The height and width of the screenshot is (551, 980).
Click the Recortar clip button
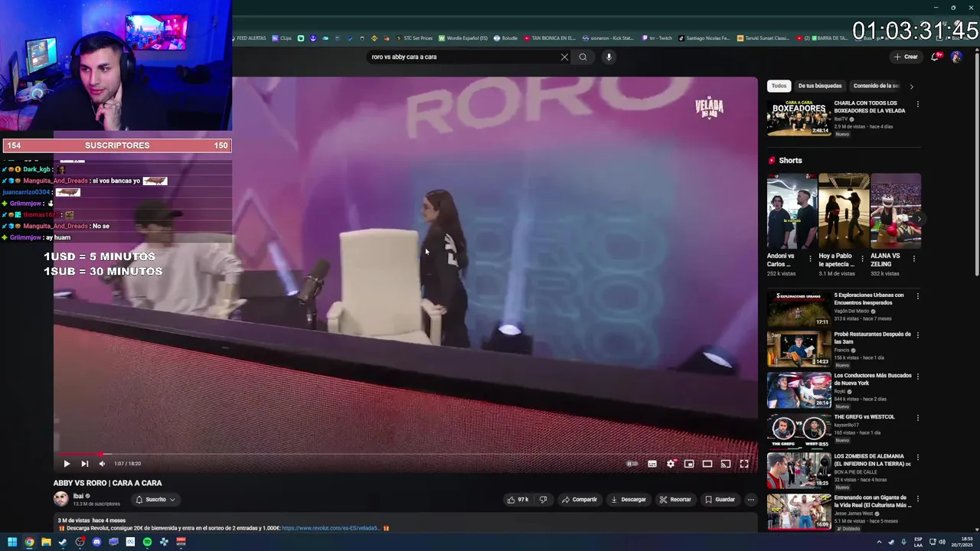click(x=675, y=500)
